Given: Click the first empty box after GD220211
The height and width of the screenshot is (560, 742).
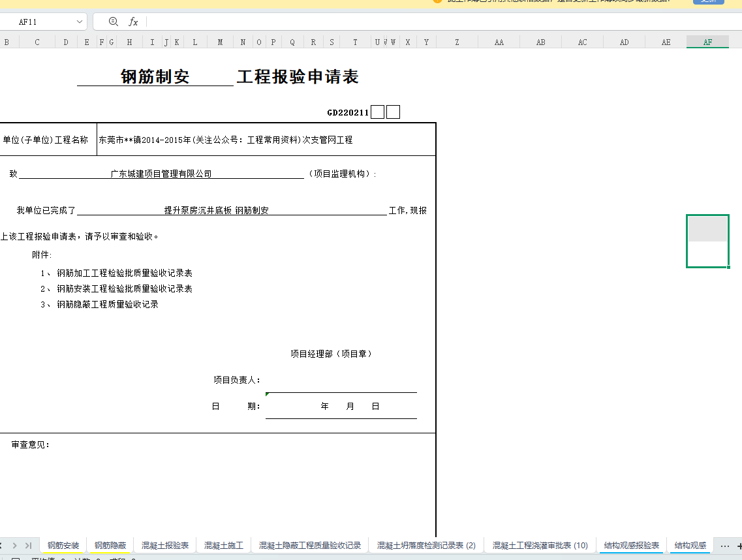Looking at the screenshot, I should pyautogui.click(x=377, y=112).
